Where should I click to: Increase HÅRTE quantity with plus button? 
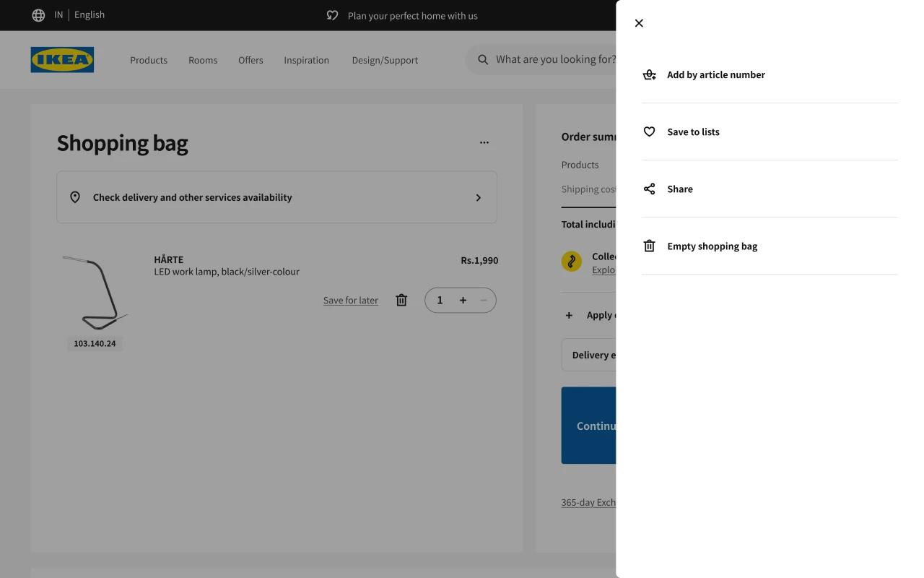click(x=463, y=300)
